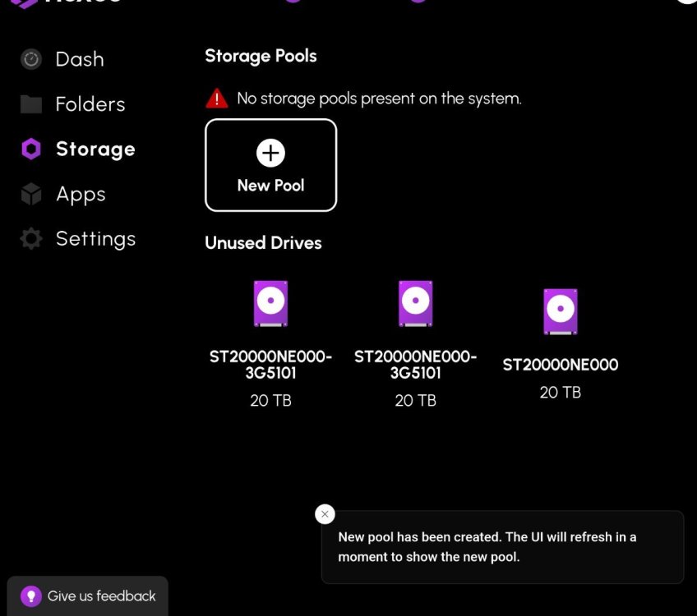The height and width of the screenshot is (616, 697).
Task: Go to the Folders section label
Action: point(90,104)
